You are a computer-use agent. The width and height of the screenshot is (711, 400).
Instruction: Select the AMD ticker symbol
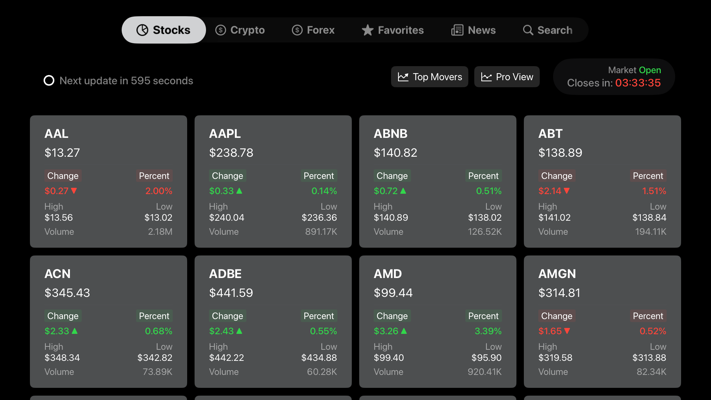click(x=388, y=274)
